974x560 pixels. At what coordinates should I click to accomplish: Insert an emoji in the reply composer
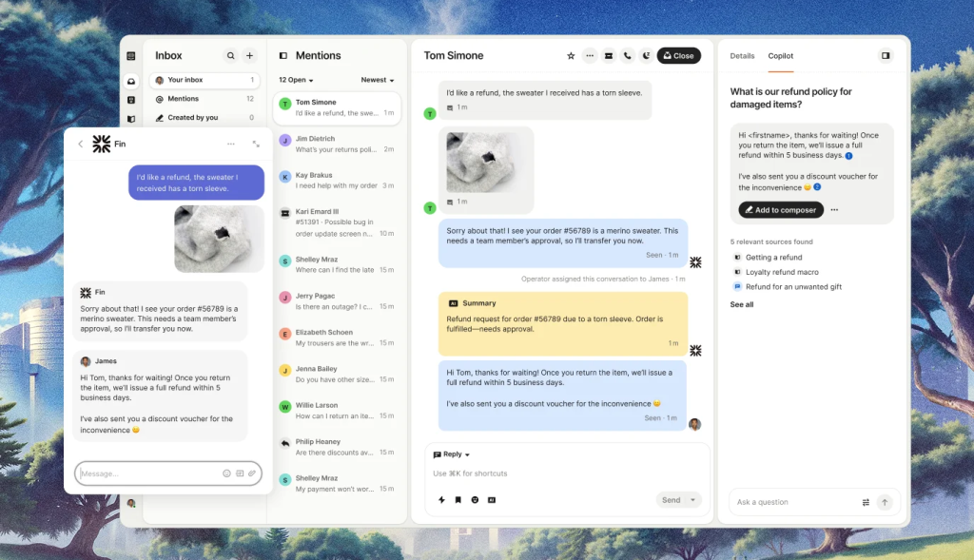[x=475, y=499]
